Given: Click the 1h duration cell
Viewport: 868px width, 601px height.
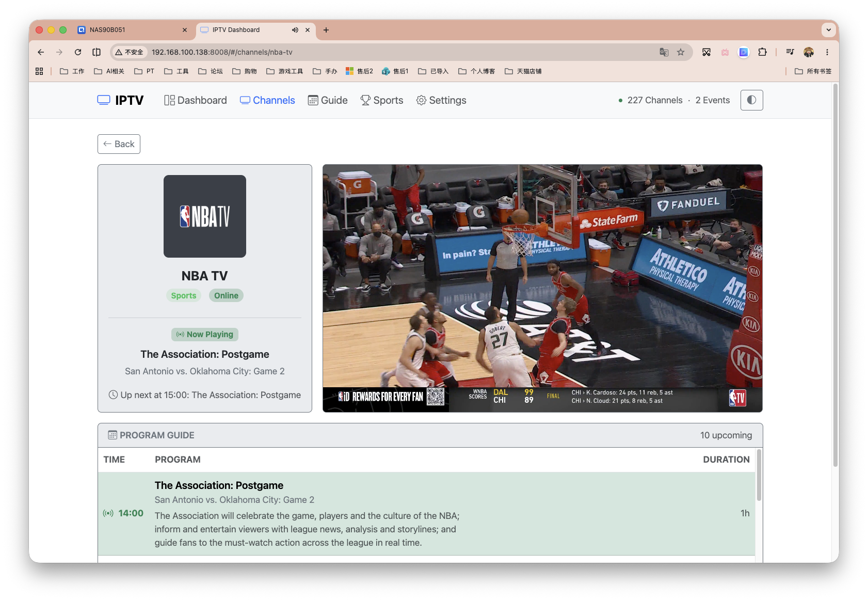Looking at the screenshot, I should tap(745, 513).
